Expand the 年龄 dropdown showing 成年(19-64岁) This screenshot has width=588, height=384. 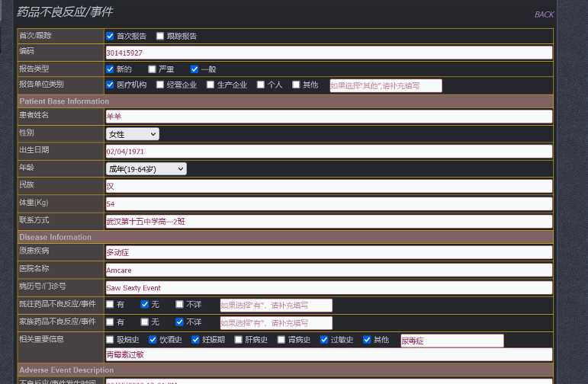click(146, 168)
